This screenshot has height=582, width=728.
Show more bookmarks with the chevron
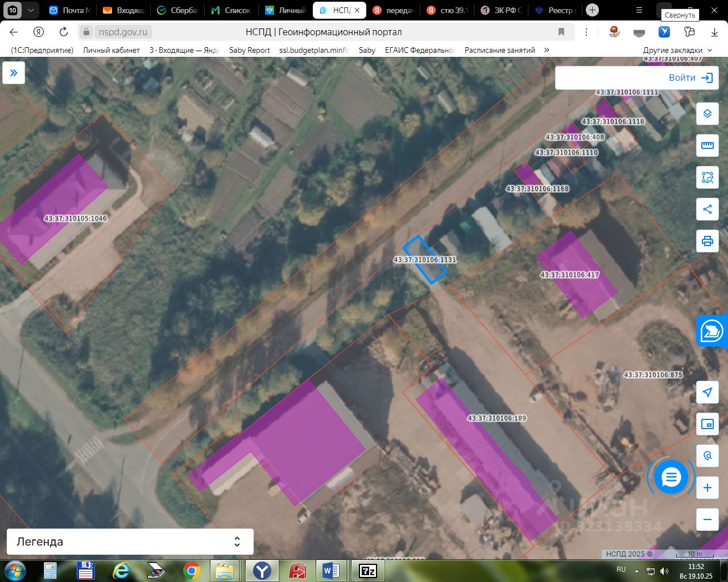point(547,50)
